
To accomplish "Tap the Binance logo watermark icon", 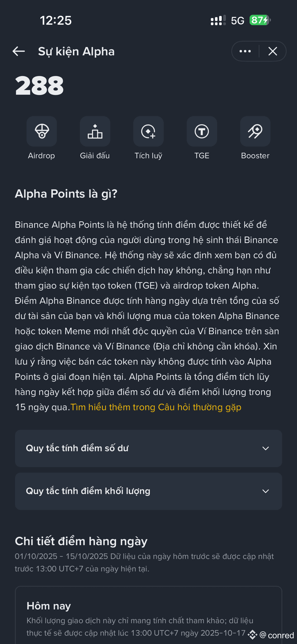I will [253, 635].
